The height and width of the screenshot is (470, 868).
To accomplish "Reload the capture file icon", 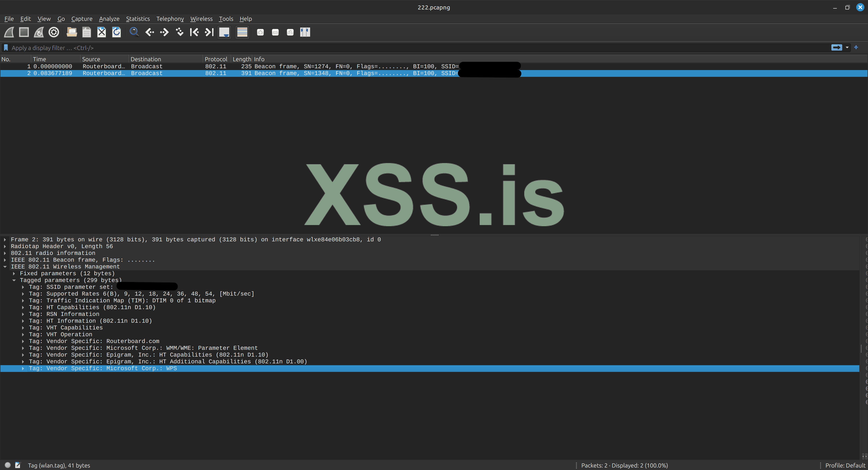I will pyautogui.click(x=117, y=32).
